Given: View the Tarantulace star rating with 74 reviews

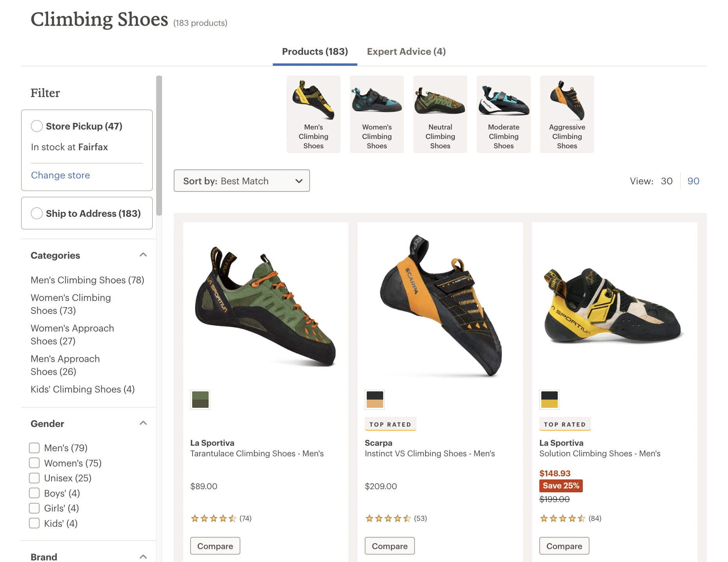Looking at the screenshot, I should (221, 519).
